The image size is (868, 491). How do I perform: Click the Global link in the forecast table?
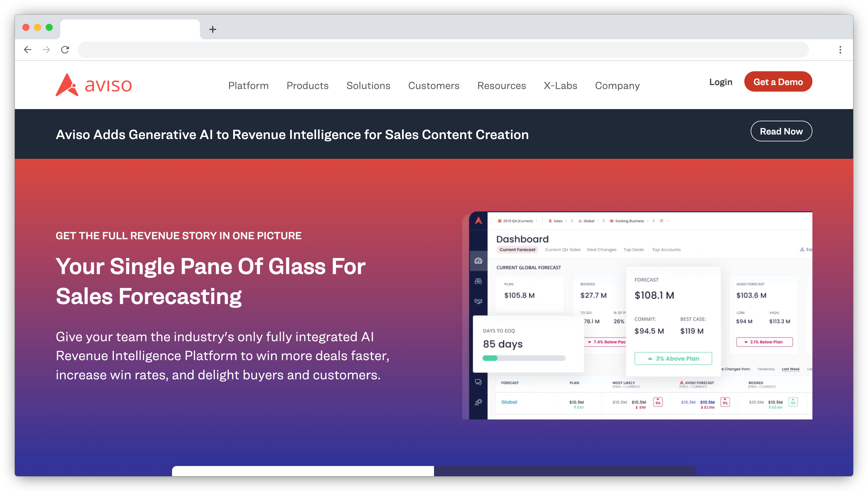pyautogui.click(x=509, y=402)
